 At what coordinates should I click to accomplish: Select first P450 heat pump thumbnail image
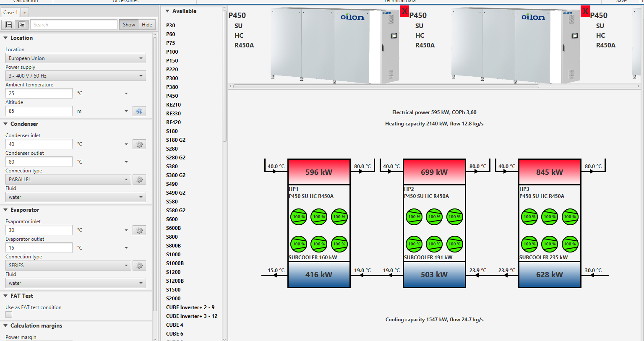point(334,45)
